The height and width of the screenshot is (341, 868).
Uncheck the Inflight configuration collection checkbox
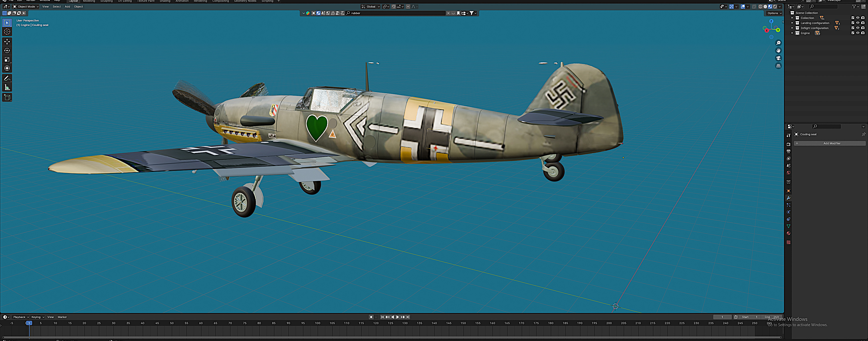pos(853,28)
